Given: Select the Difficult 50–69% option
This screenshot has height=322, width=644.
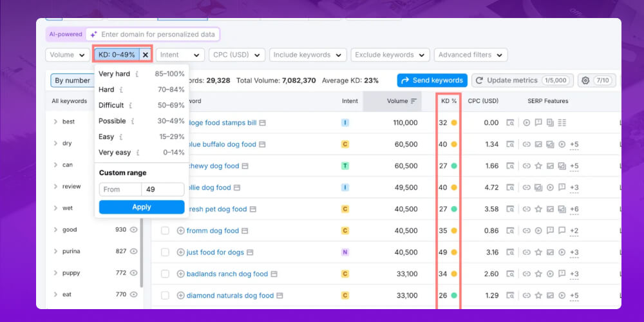Looking at the screenshot, I should click(x=142, y=105).
